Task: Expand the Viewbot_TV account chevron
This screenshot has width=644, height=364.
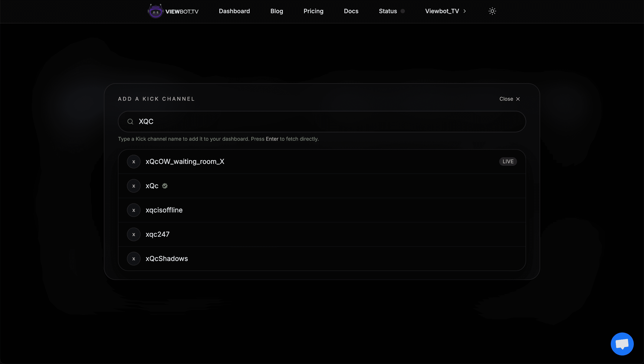Action: click(464, 11)
